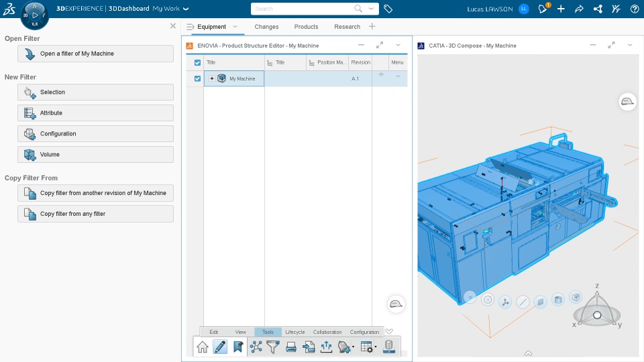Open the 3DEXPERIENCE compass
Image resolution: width=644 pixels, height=362 pixels.
34,15
